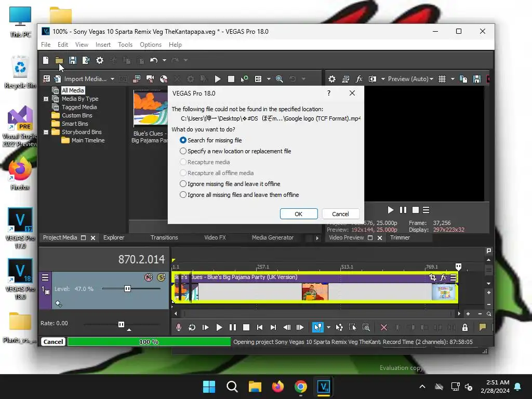Toggle track Solo button

click(x=161, y=277)
